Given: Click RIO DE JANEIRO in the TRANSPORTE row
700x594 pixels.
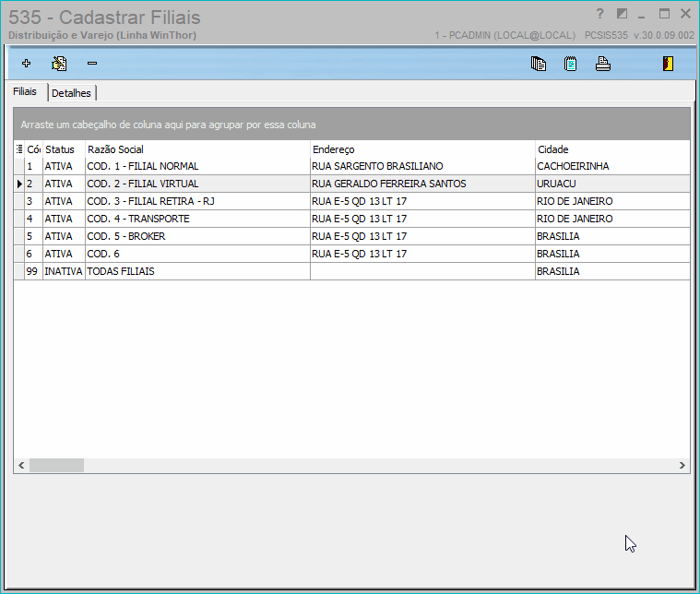Looking at the screenshot, I should point(612,219).
